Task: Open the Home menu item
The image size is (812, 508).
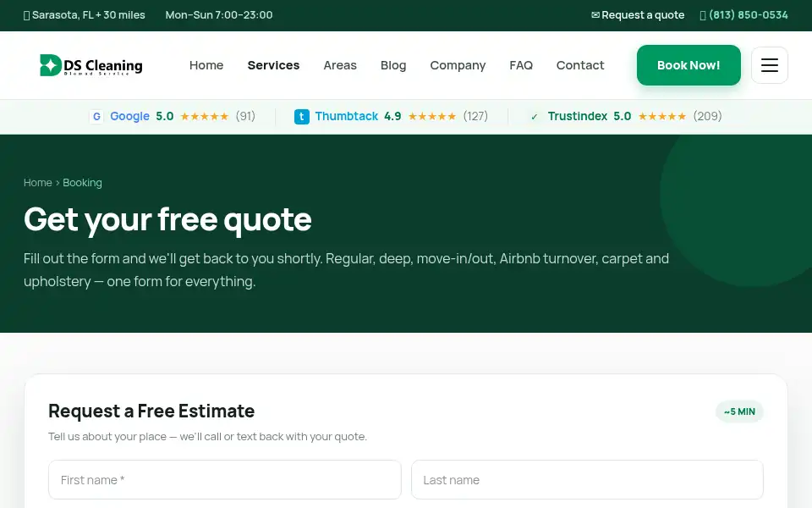Action: tap(206, 65)
